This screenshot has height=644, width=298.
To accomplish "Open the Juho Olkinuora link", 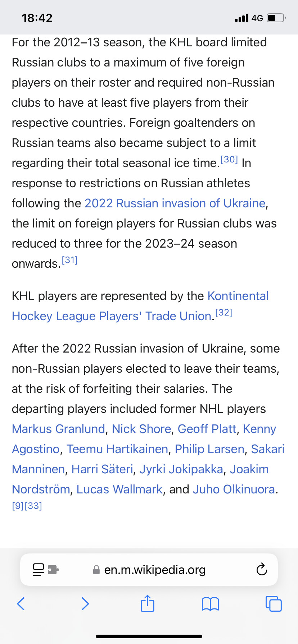I will 234,489.
